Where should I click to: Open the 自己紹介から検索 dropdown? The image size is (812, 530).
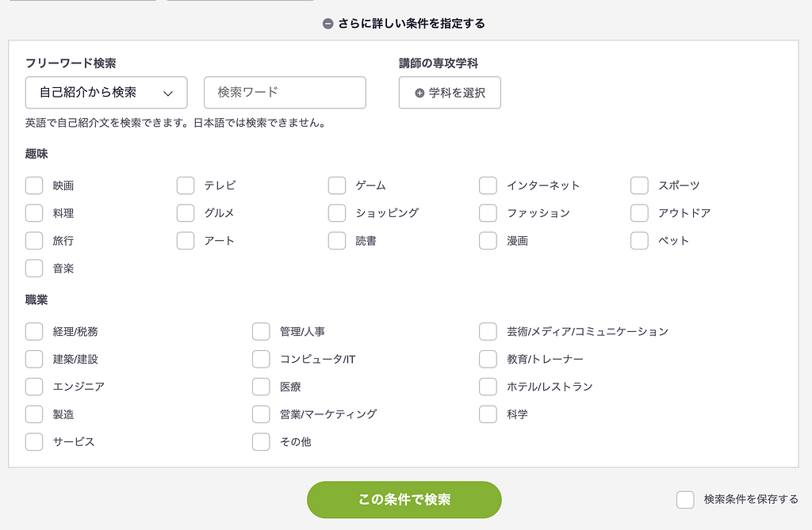106,93
